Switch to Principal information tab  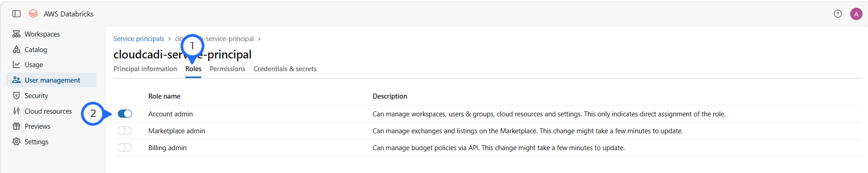pos(145,69)
